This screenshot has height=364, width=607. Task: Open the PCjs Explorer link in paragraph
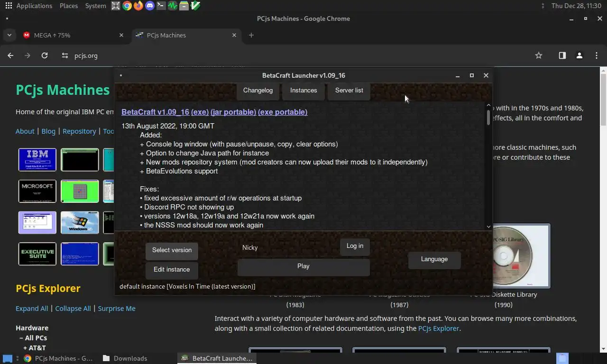pyautogui.click(x=439, y=328)
